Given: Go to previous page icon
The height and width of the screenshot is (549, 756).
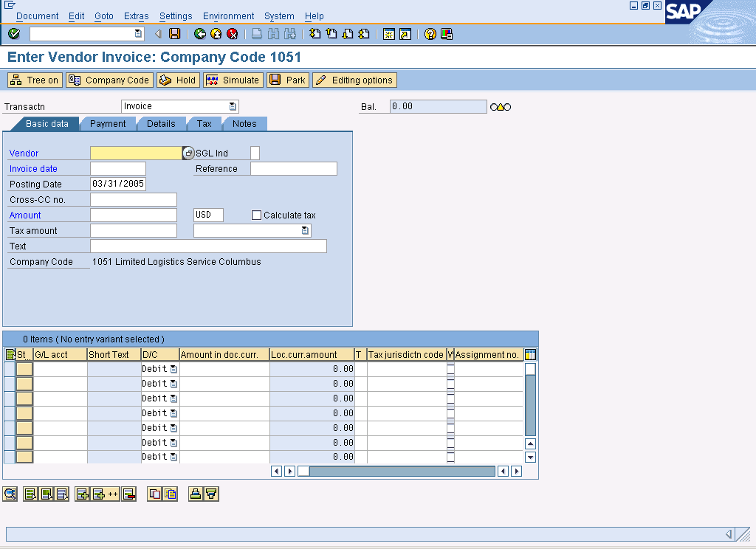Looking at the screenshot, I should click(x=331, y=34).
